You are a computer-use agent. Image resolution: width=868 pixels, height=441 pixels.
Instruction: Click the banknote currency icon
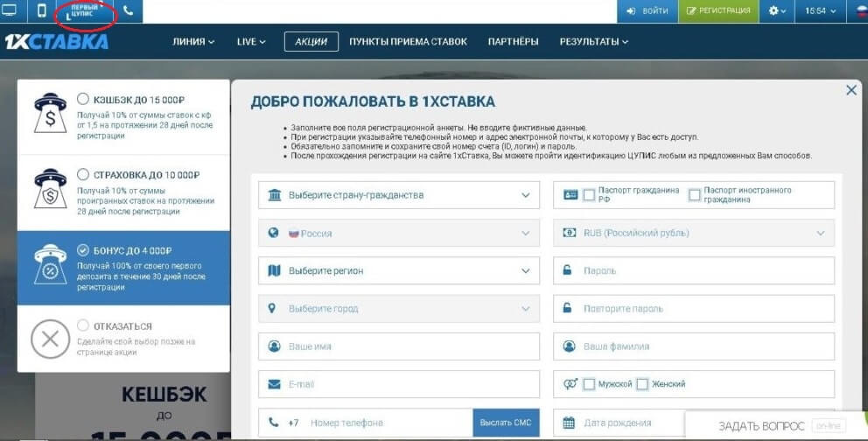(569, 233)
